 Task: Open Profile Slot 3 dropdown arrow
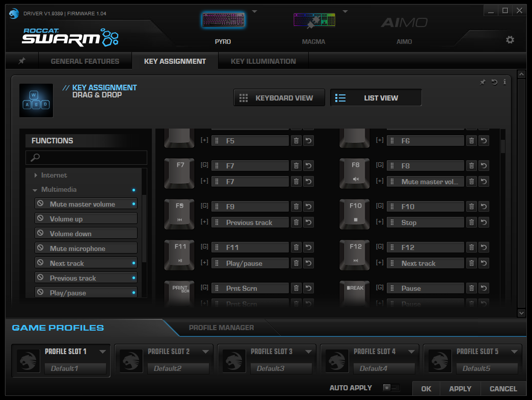[x=308, y=352]
